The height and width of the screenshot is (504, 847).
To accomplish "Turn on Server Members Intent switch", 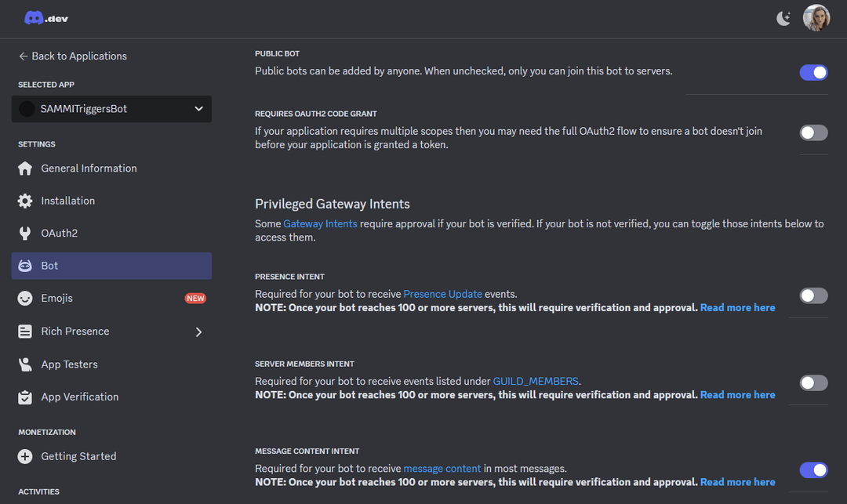I will point(813,383).
